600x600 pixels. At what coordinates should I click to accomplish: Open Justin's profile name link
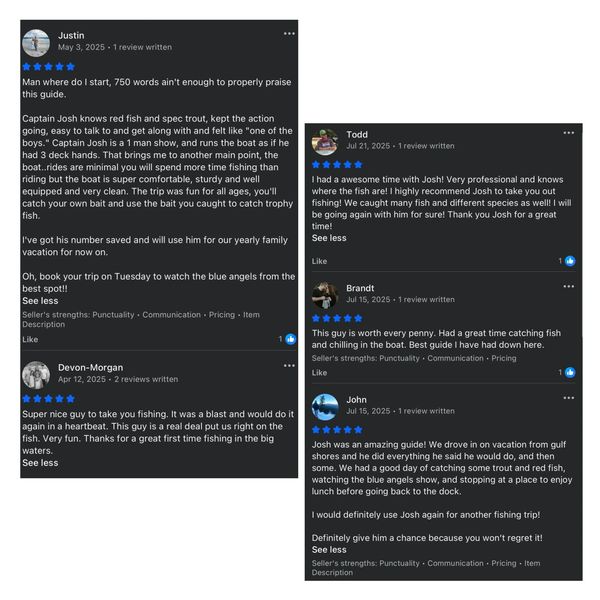[71, 35]
